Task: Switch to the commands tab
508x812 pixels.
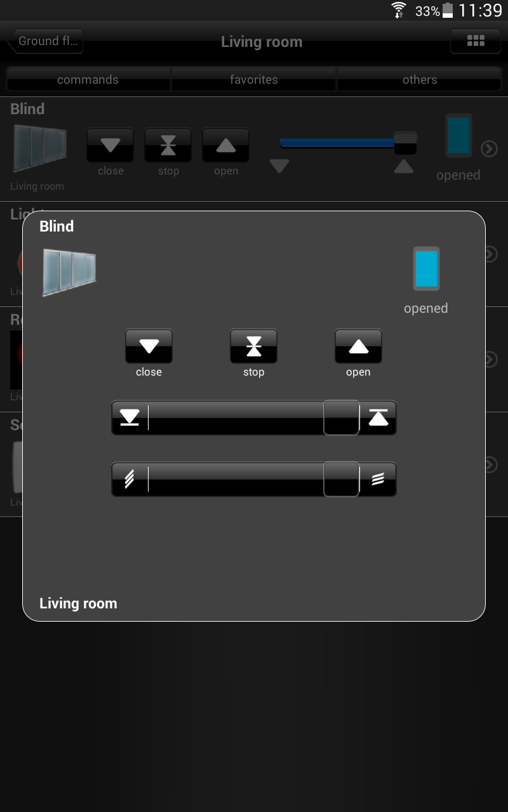Action: pos(88,79)
